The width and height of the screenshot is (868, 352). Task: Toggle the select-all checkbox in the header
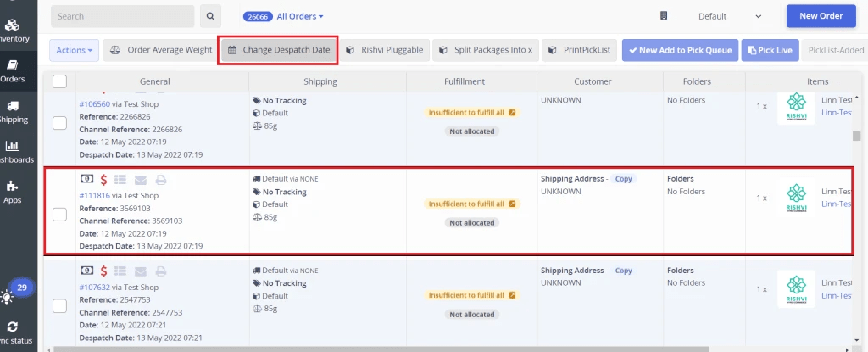[60, 81]
